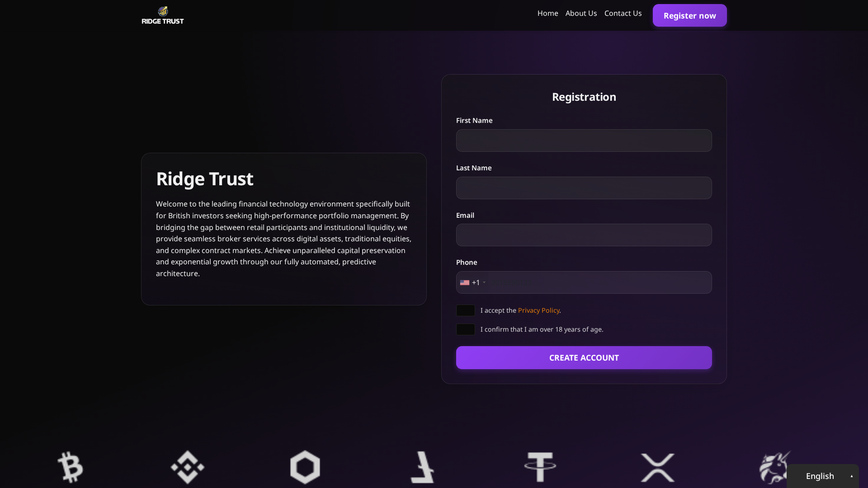Click the XRP icon in the footer

coord(658,467)
